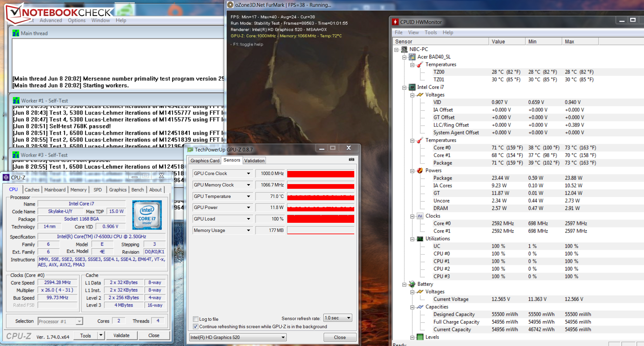The image size is (644, 346).
Task: Click the Prime95 Main thread window icon
Action: [x=16, y=33]
